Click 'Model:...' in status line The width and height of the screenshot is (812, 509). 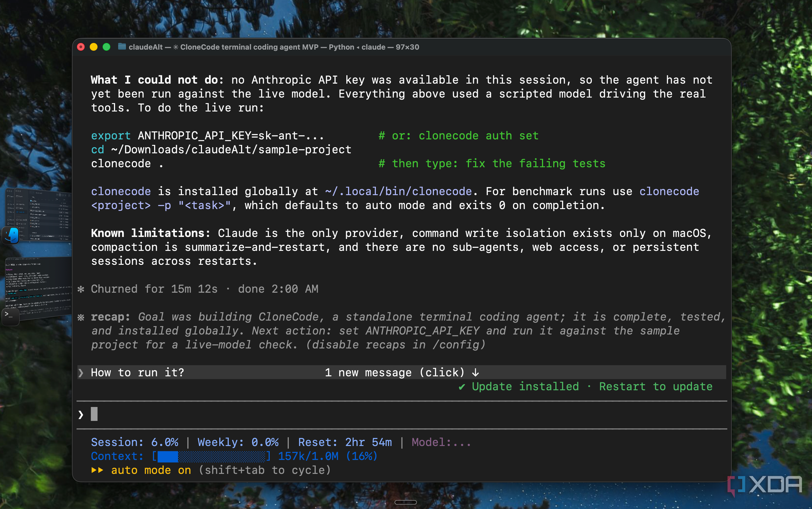(x=441, y=442)
